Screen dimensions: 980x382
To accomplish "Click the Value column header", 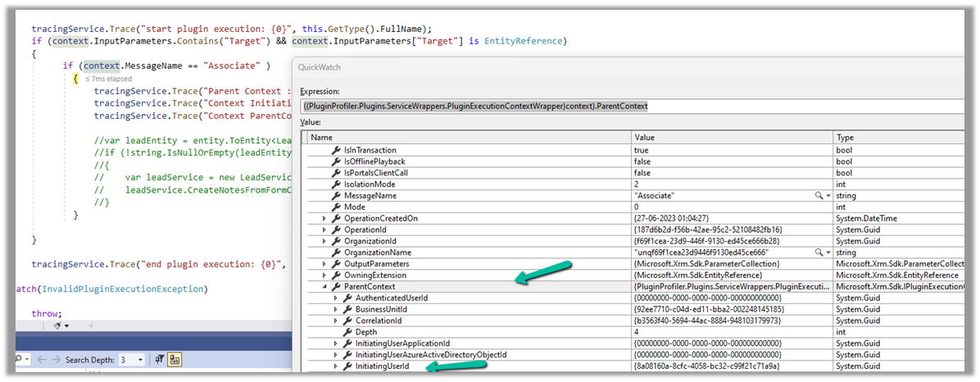I will coord(646,138).
